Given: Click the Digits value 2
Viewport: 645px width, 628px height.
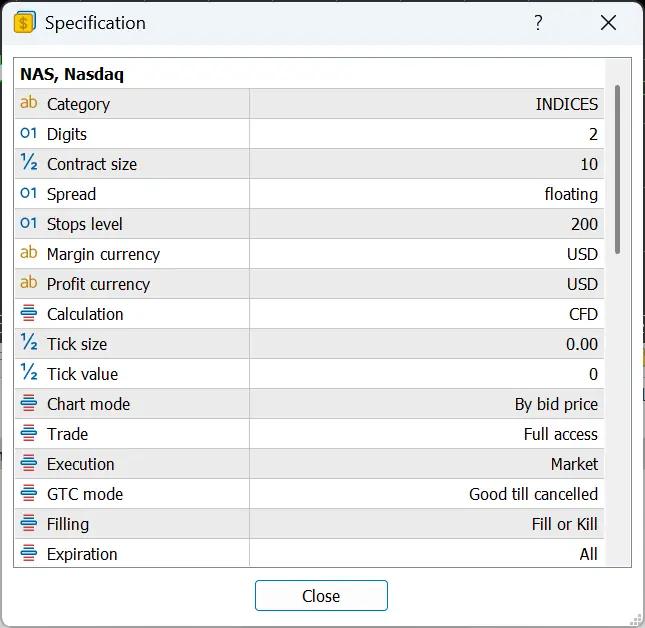Looking at the screenshot, I should tap(593, 134).
